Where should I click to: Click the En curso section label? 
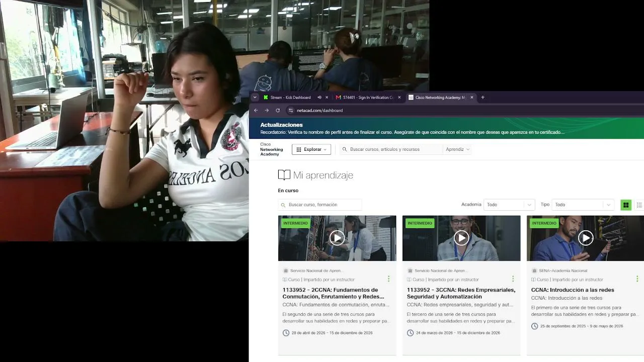(x=288, y=191)
